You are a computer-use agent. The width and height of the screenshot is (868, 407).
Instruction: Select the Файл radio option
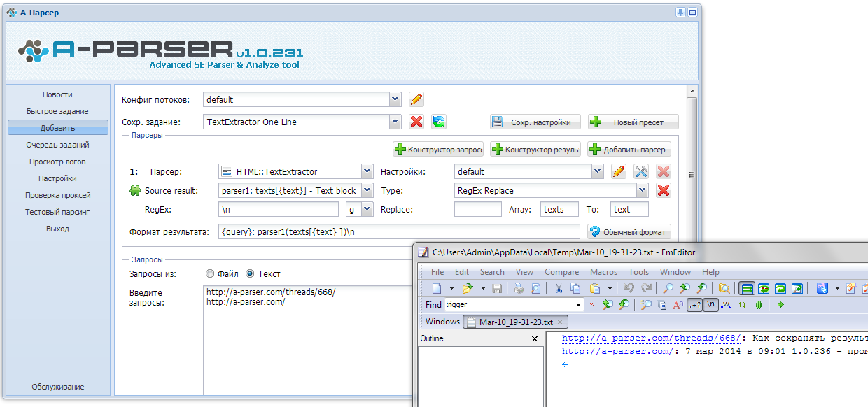click(x=210, y=273)
